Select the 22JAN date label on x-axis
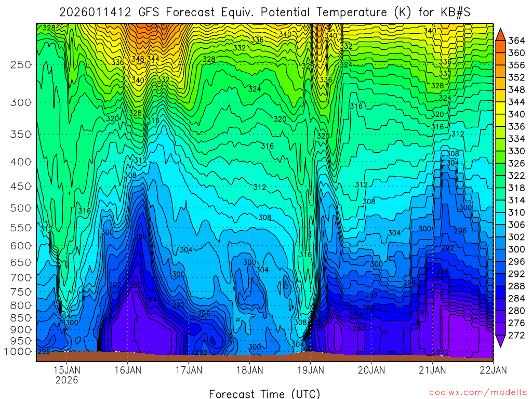The image size is (532, 399). (494, 370)
